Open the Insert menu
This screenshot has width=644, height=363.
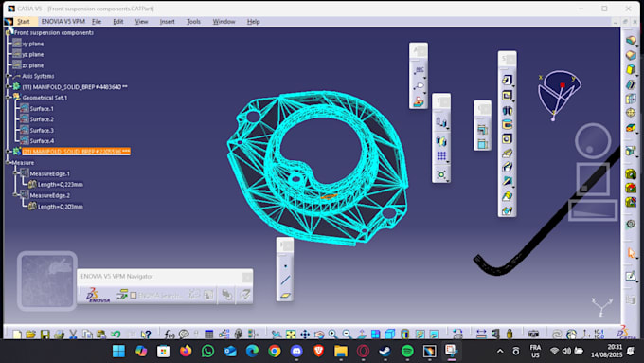point(168,22)
